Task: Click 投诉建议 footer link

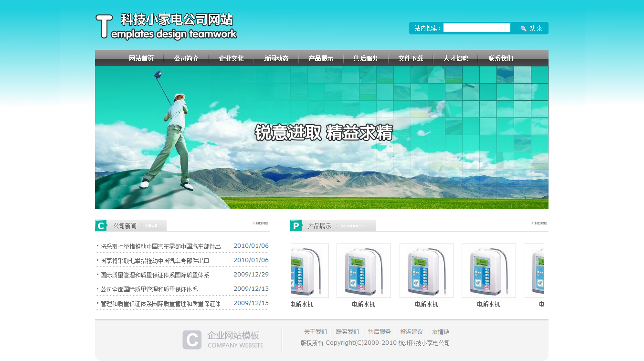Action: point(412,332)
